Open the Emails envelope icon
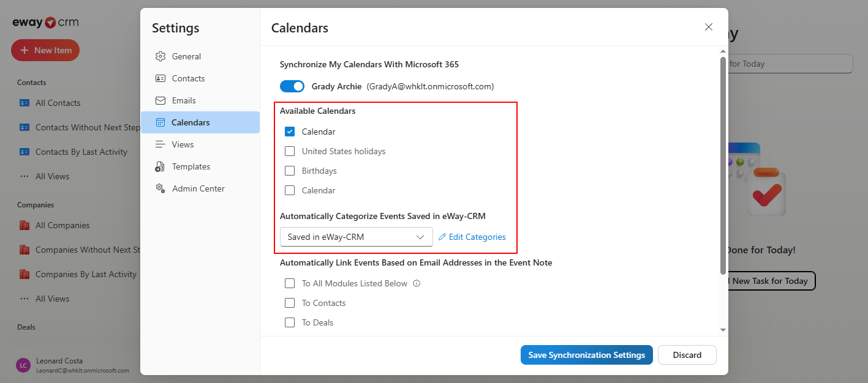This screenshot has width=868, height=383. click(x=160, y=100)
